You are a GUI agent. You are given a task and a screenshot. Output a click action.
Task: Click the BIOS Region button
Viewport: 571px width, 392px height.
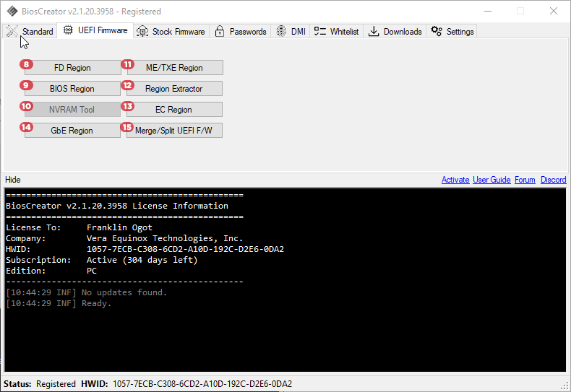point(72,89)
